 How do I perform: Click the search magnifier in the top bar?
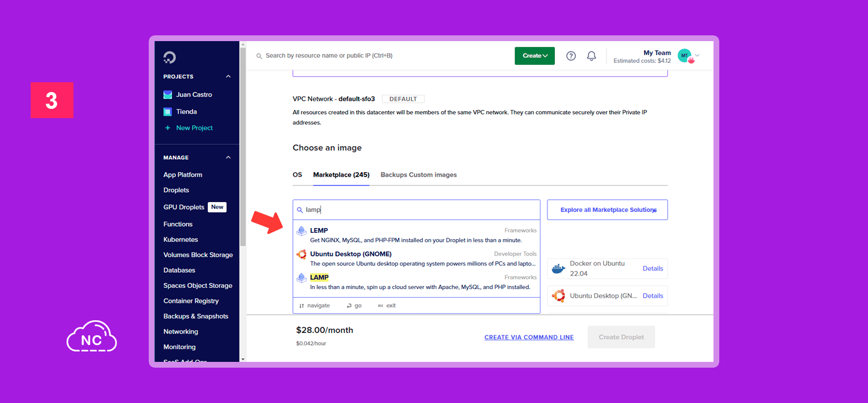(259, 56)
